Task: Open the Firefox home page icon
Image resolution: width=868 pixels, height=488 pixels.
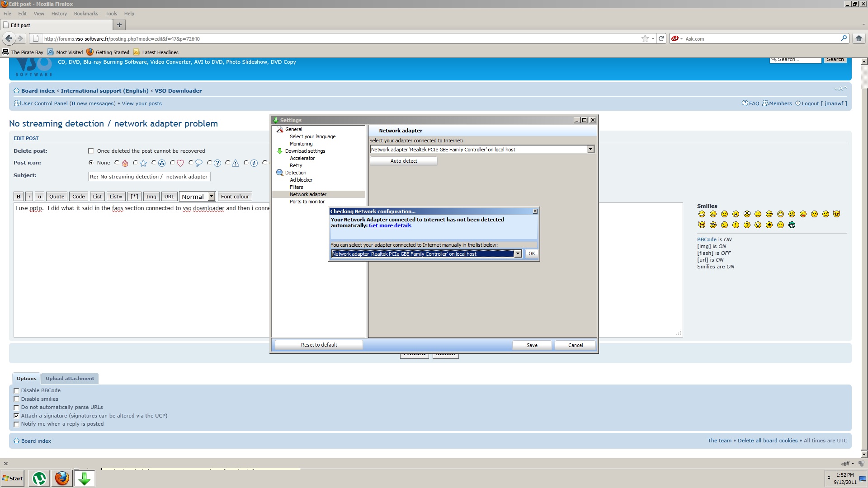Action: click(859, 38)
